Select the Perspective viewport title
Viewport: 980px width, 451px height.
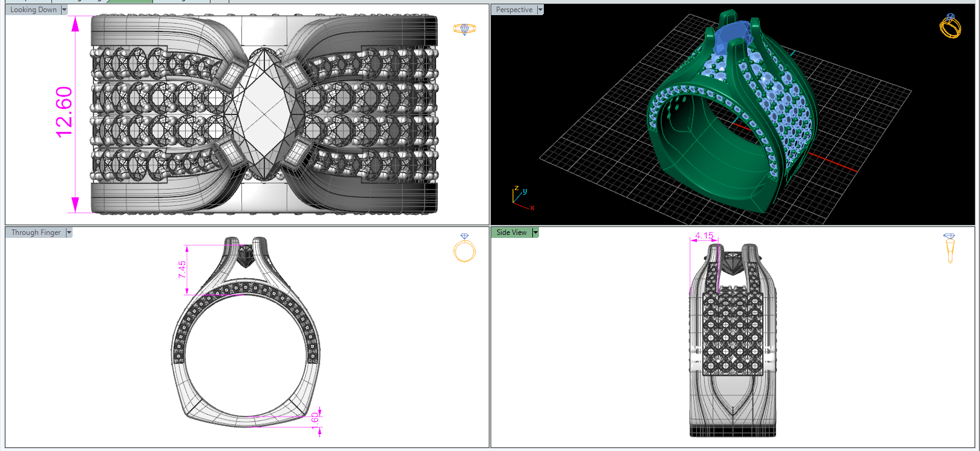click(x=514, y=10)
